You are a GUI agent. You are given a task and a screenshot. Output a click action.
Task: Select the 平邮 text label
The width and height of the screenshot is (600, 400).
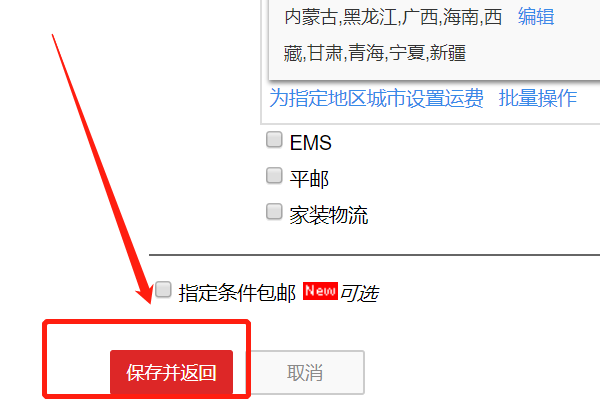pyautogui.click(x=309, y=179)
